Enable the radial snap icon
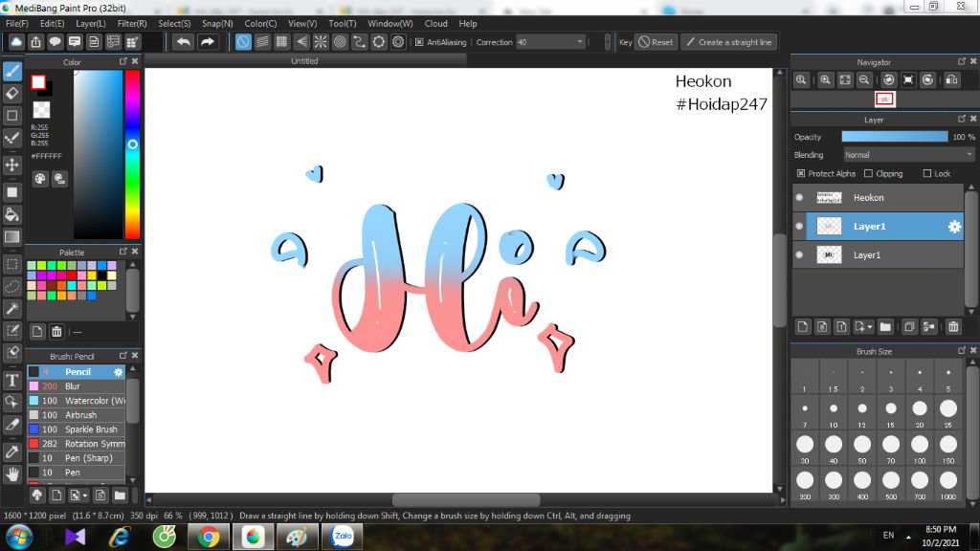This screenshot has width=980, height=551. pos(321,42)
